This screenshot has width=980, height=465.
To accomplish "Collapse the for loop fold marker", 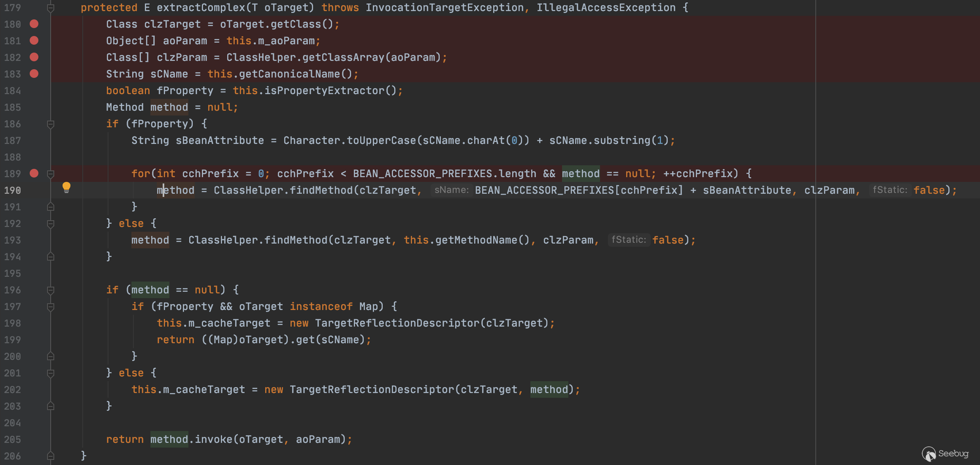I will click(51, 174).
